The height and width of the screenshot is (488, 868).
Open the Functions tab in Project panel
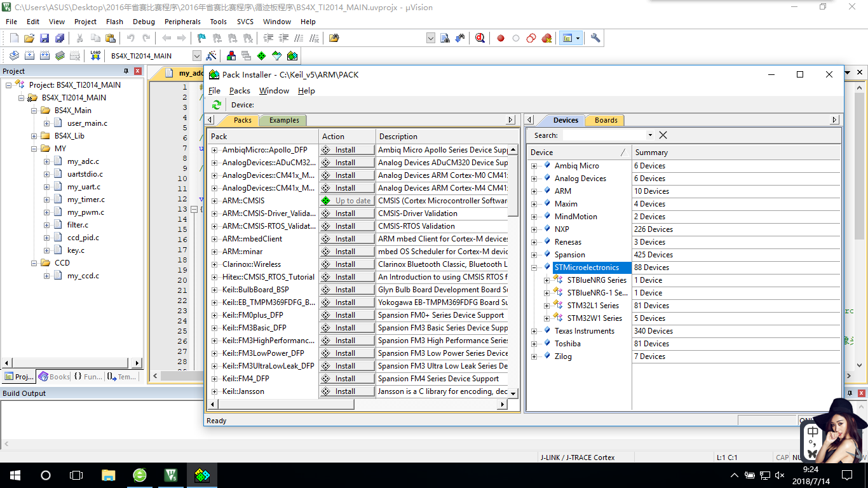[x=88, y=377]
